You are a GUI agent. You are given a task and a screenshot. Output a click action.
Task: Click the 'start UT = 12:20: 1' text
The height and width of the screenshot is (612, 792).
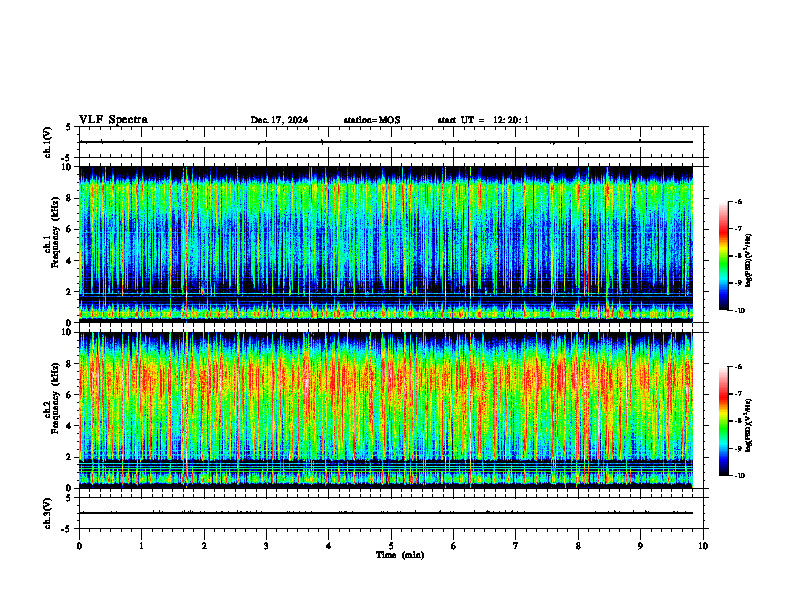[483, 120]
